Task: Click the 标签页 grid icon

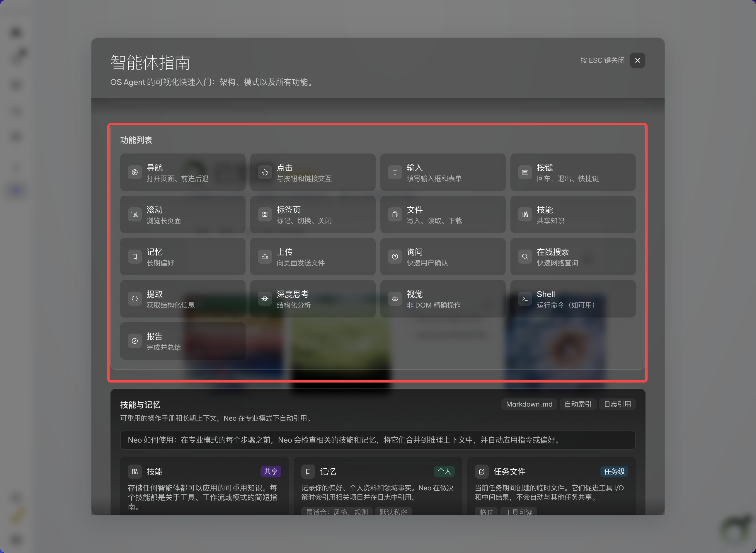Action: [x=265, y=214]
